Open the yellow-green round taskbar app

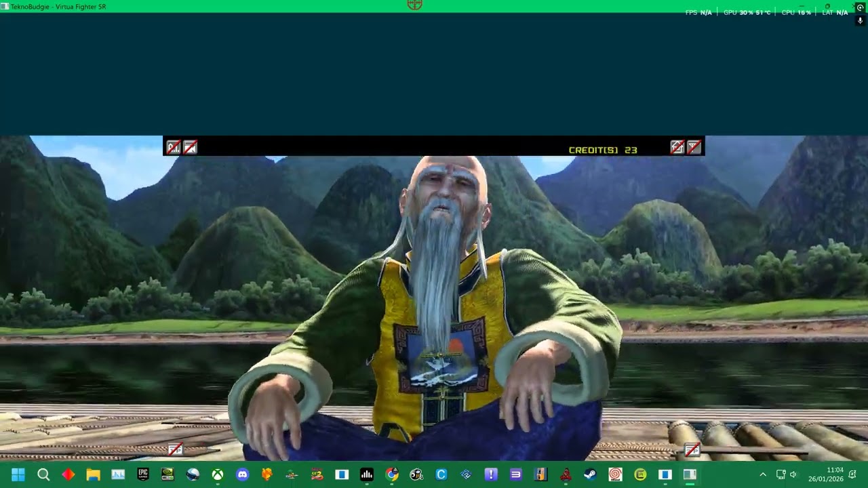click(x=640, y=474)
